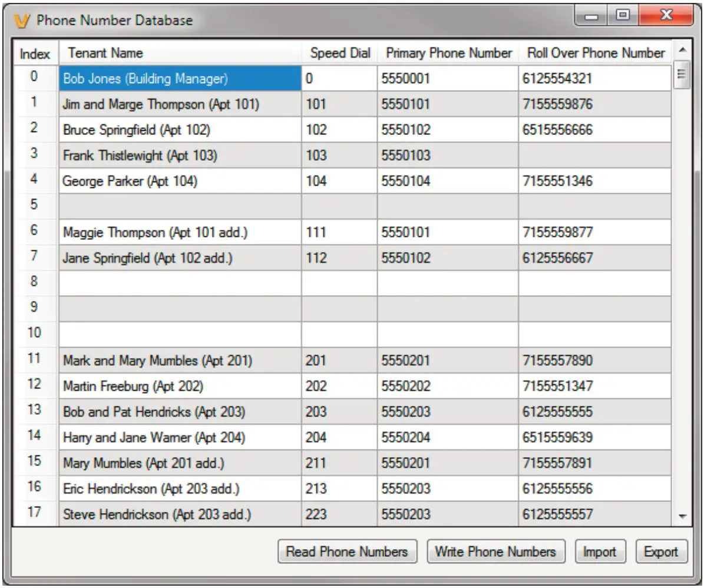Close the Phone Number Database window
This screenshot has width=704, height=588.
pos(666,16)
